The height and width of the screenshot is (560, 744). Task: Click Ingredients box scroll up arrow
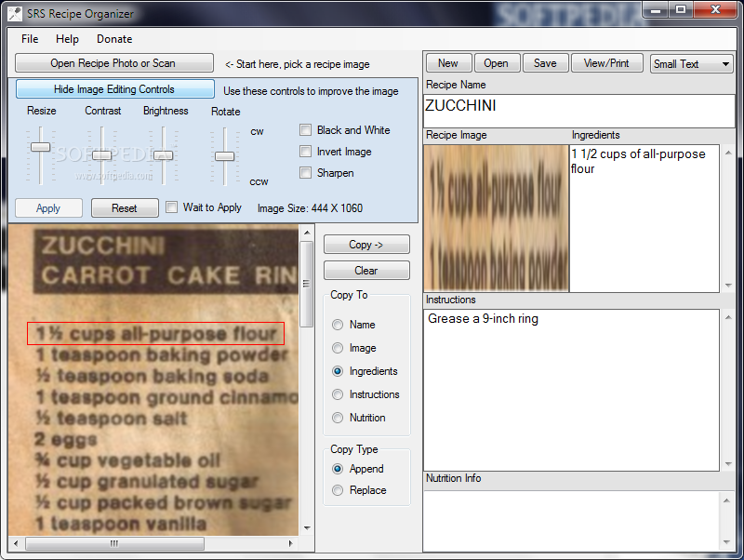point(728,153)
